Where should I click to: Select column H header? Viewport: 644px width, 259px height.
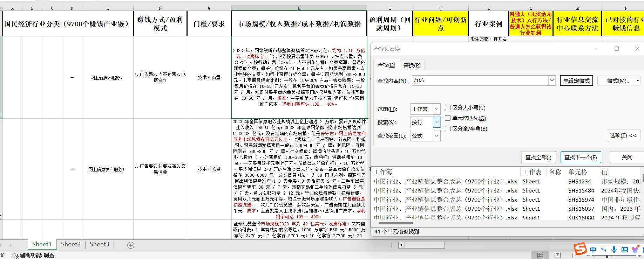point(299,8)
